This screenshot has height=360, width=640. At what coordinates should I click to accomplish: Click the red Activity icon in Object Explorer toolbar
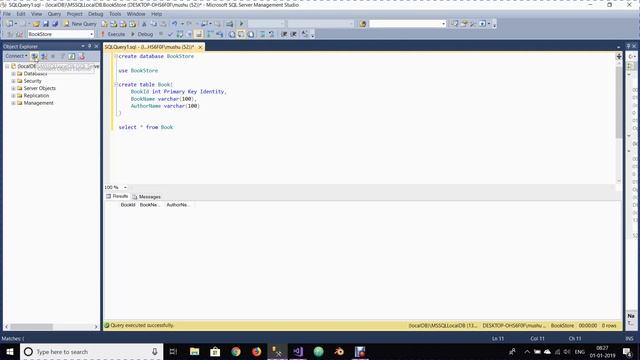coord(82,56)
